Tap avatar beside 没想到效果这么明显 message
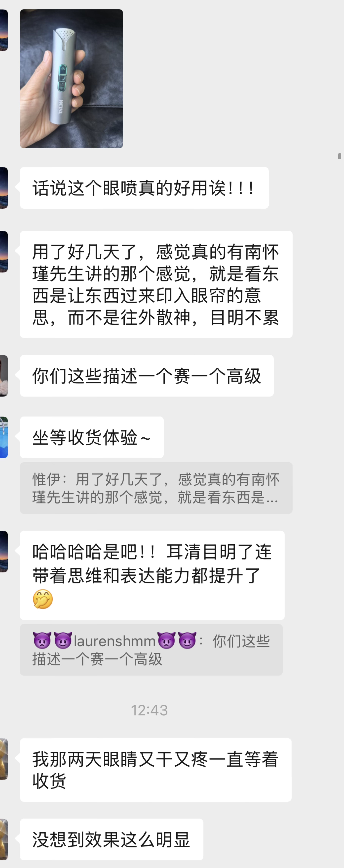 pyautogui.click(x=4, y=839)
